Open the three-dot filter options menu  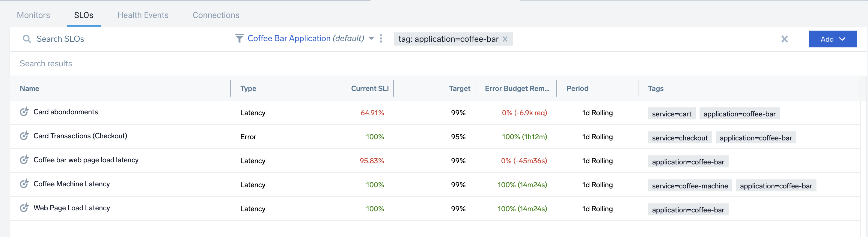[381, 39]
